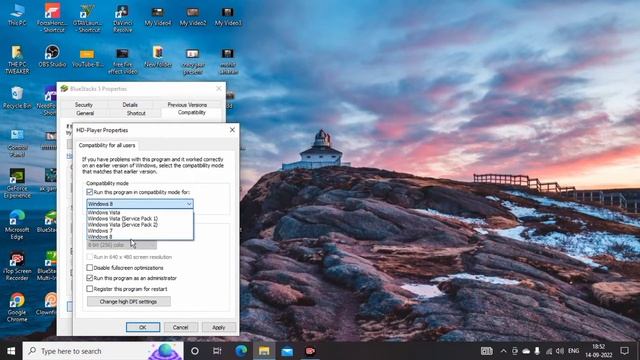Switch to Details tab in BlueStacks Properties

point(130,105)
